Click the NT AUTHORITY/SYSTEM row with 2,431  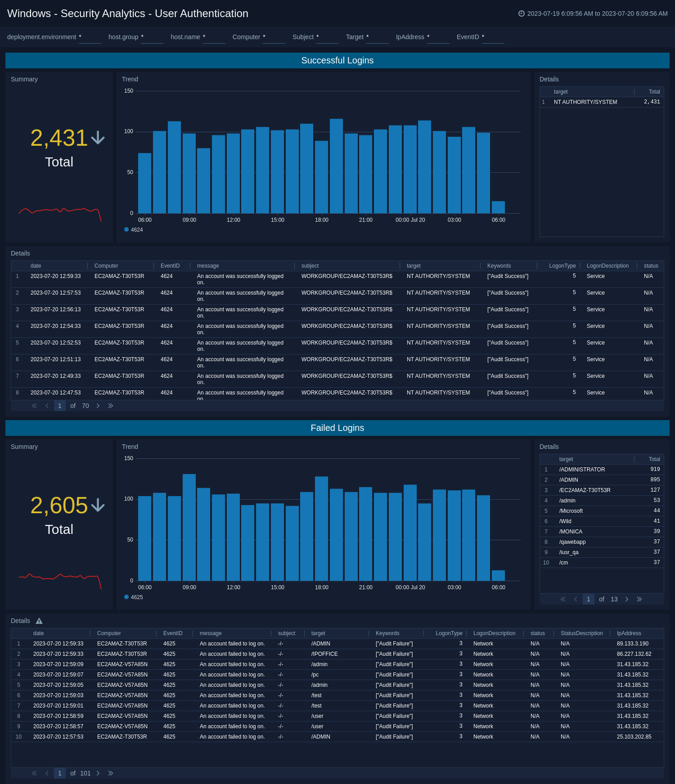(602, 102)
